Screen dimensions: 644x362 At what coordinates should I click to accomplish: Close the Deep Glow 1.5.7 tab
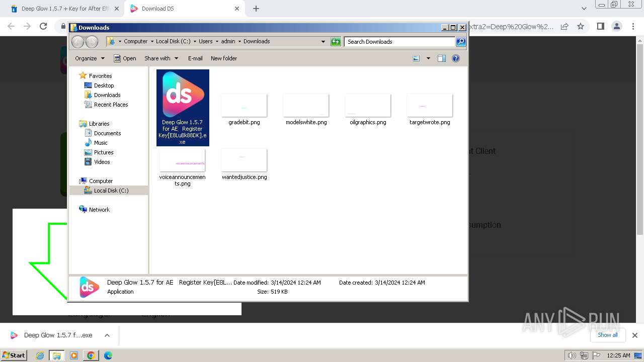click(x=117, y=9)
